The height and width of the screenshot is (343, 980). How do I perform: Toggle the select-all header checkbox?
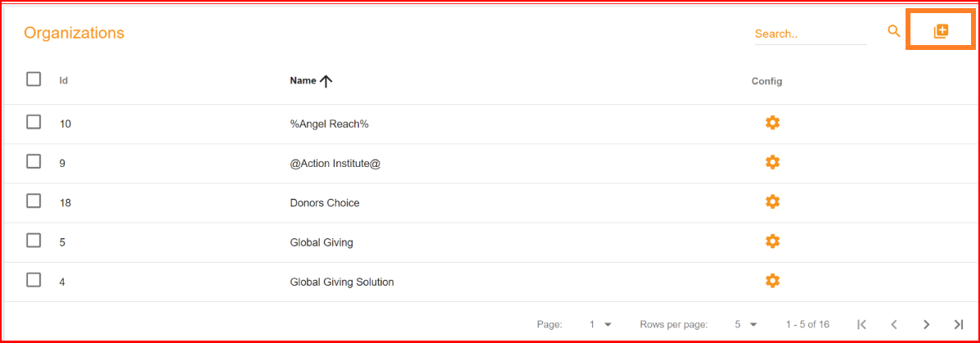(34, 79)
